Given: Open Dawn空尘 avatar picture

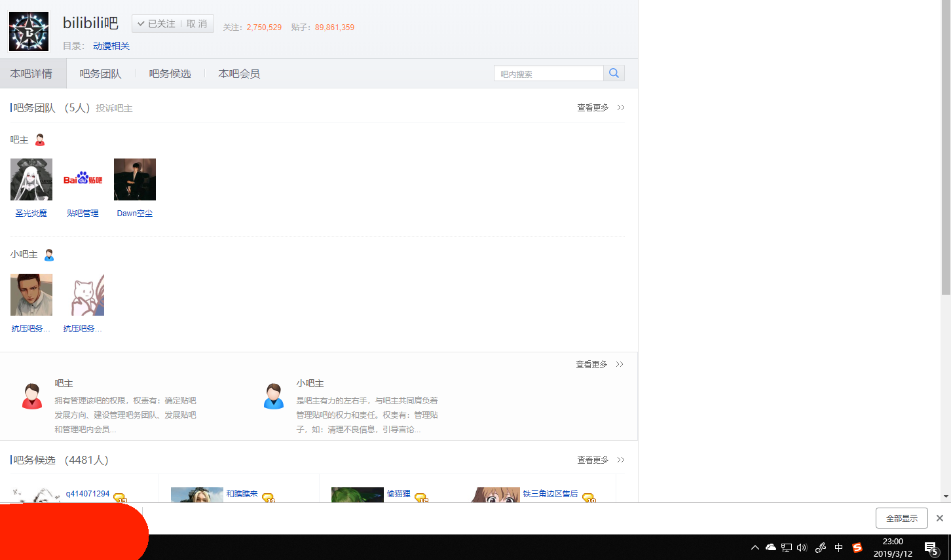Looking at the screenshot, I should [x=135, y=179].
